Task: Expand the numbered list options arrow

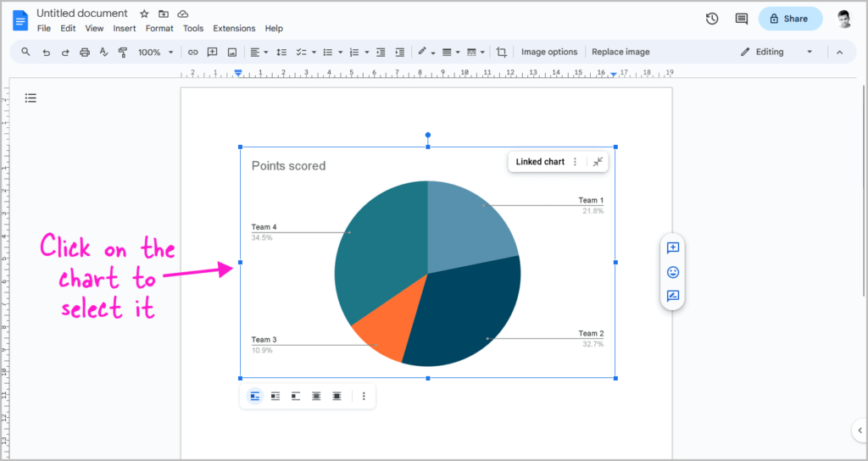Action: 367,52
